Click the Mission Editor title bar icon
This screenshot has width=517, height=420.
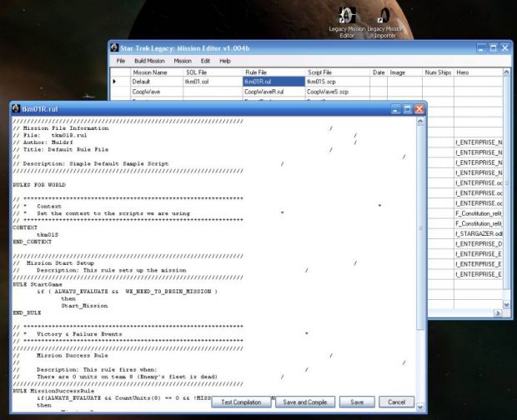tap(114, 47)
